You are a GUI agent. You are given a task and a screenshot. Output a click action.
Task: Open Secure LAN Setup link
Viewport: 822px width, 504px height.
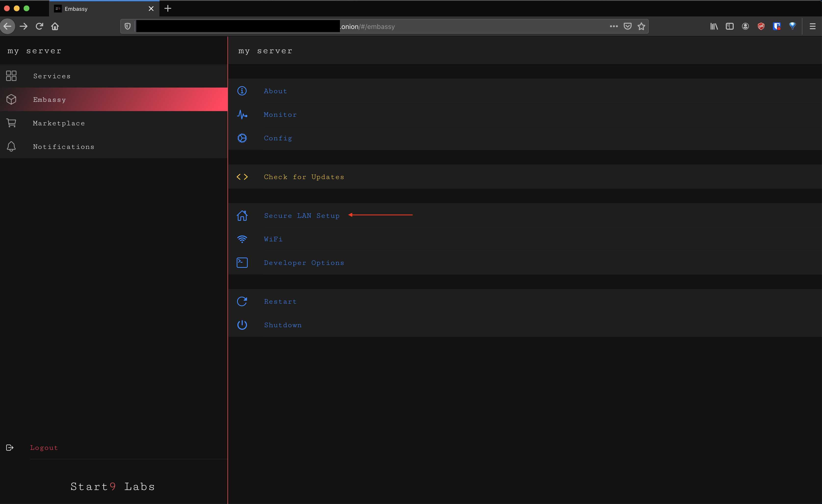point(302,216)
